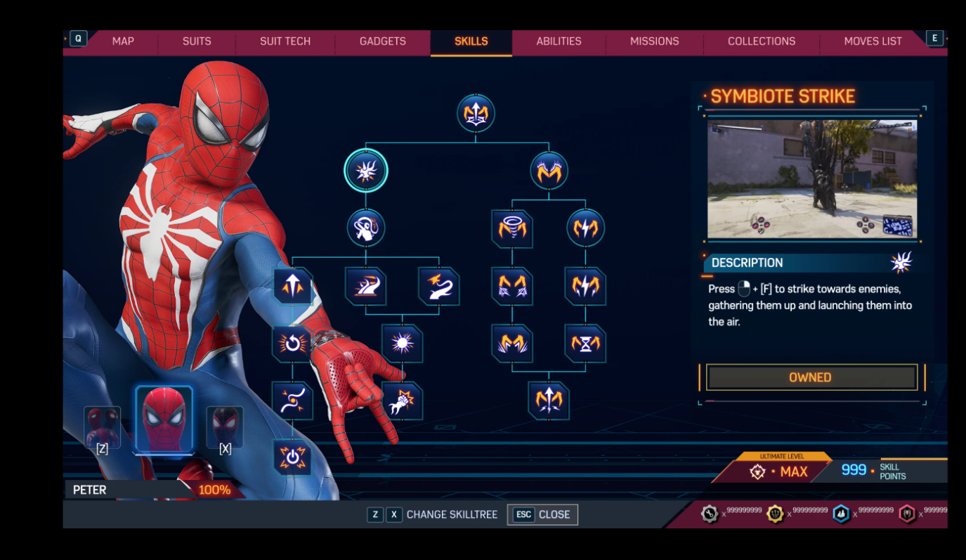
Task: Select the tendril with speed lines skill
Action: pos(366,286)
